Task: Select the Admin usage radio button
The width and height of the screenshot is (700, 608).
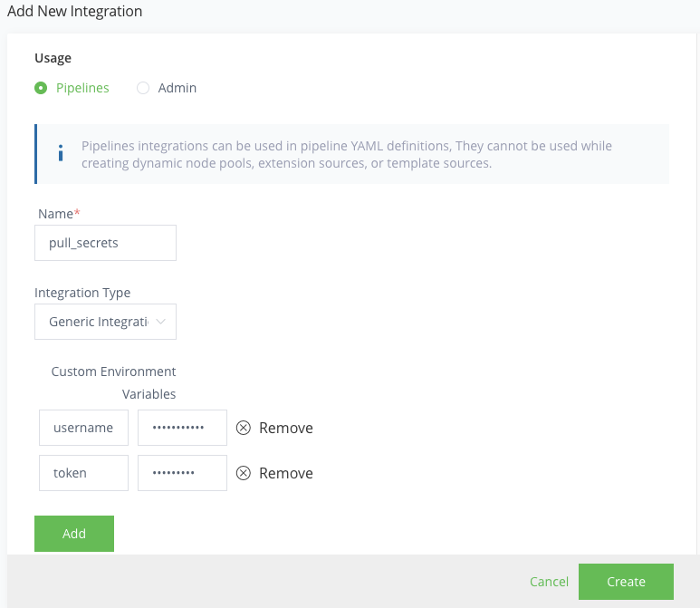Action: pos(143,88)
